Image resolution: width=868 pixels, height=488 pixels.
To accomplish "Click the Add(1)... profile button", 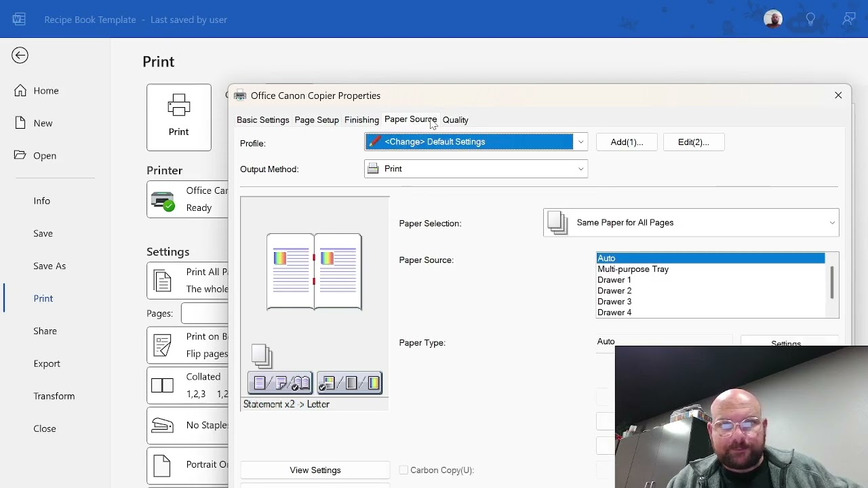I will (627, 142).
